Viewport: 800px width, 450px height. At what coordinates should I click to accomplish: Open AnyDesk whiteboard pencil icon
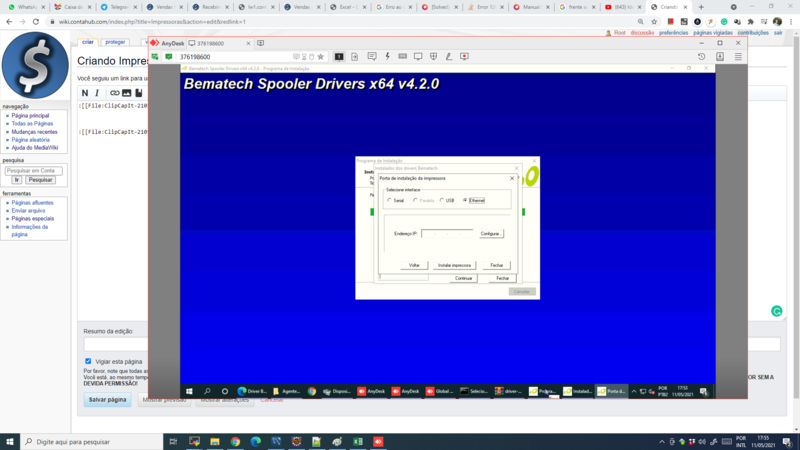tap(448, 57)
